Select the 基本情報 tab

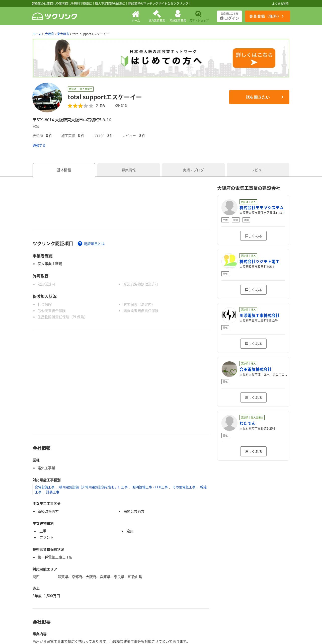pos(64,170)
